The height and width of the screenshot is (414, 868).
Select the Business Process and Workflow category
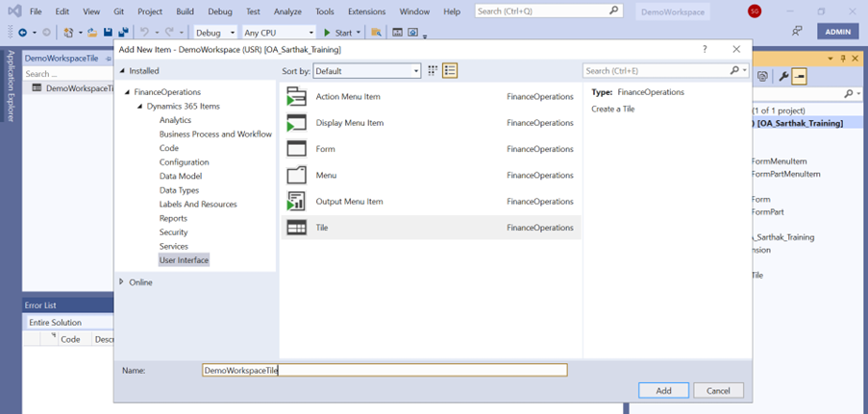215,134
